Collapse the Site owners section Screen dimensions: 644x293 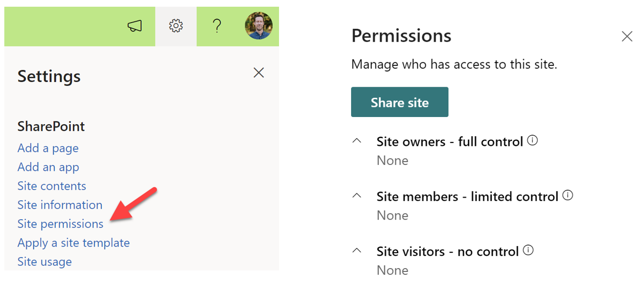(x=357, y=141)
